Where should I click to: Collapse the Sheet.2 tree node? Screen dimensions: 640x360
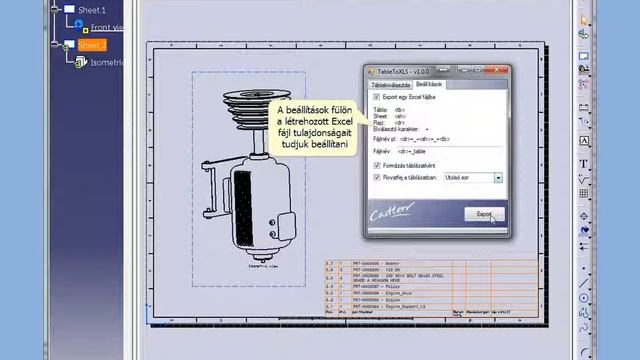55,44
